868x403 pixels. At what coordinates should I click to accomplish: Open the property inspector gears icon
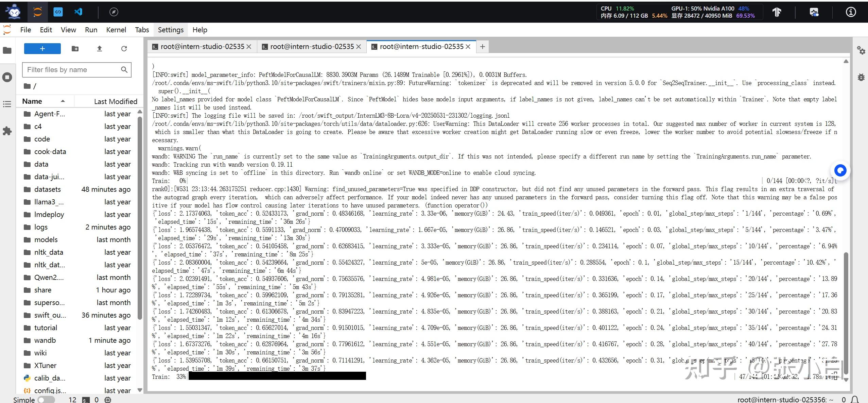861,50
